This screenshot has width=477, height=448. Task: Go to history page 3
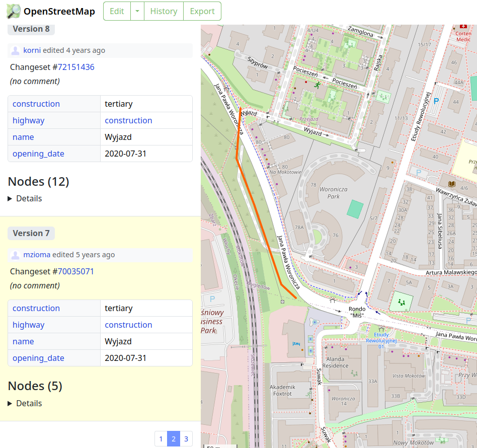point(186,439)
